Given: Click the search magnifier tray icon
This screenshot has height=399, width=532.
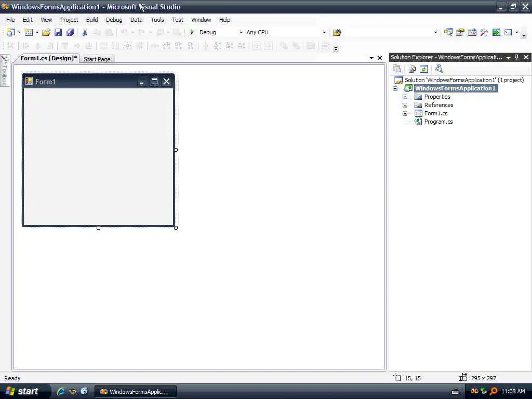Looking at the screenshot, I should (x=494, y=391).
